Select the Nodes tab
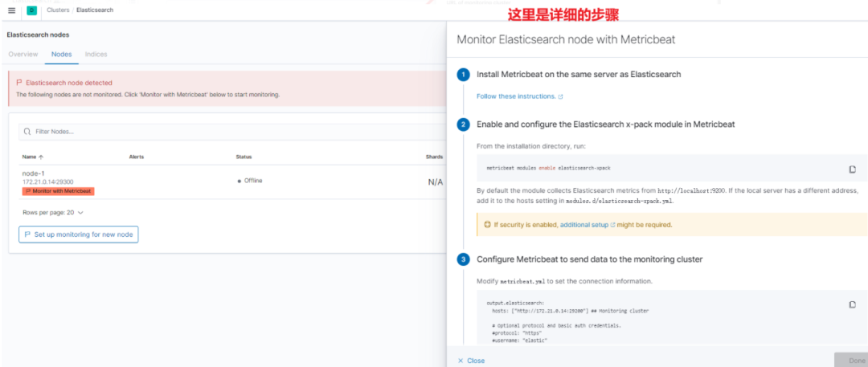Image resolution: width=868 pixels, height=367 pixels. tap(61, 55)
